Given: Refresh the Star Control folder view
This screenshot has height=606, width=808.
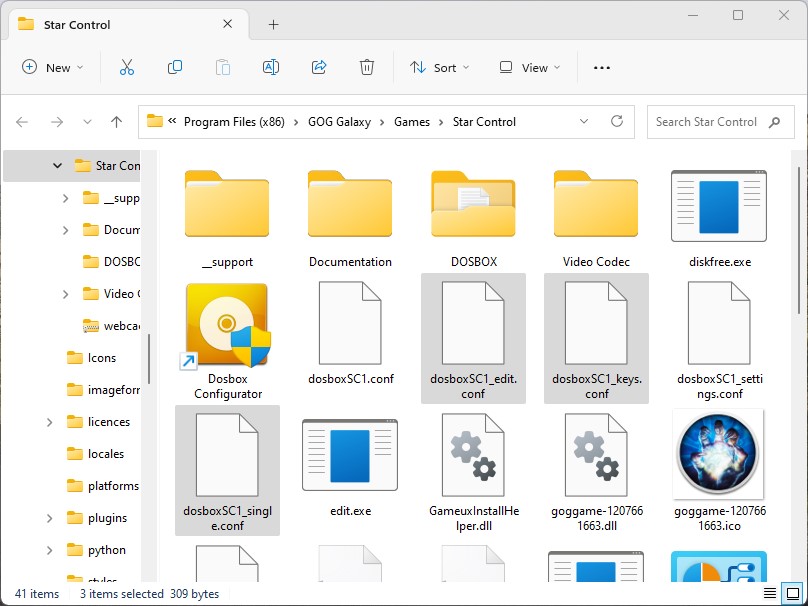Looking at the screenshot, I should point(617,122).
